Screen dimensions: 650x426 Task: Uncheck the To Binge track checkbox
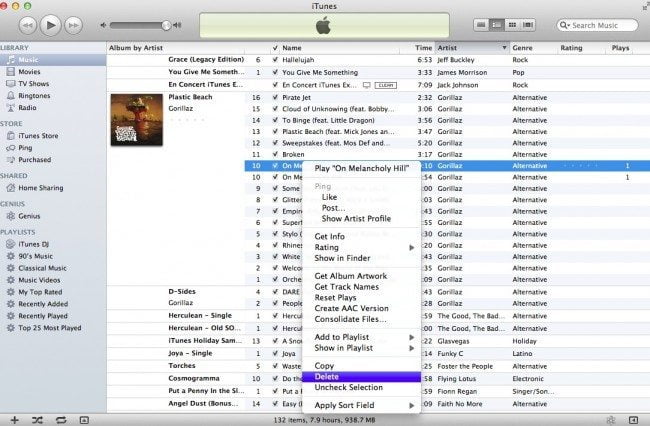275,120
